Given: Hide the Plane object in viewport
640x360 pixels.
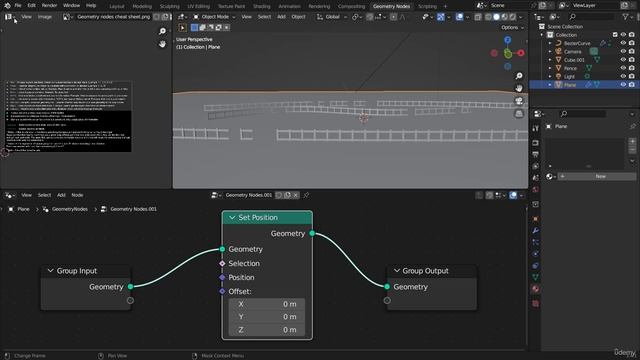Looking at the screenshot, I should pos(623,85).
